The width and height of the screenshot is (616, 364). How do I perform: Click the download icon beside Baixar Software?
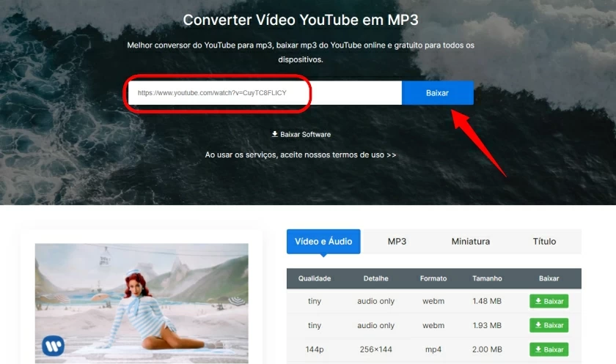[274, 134]
